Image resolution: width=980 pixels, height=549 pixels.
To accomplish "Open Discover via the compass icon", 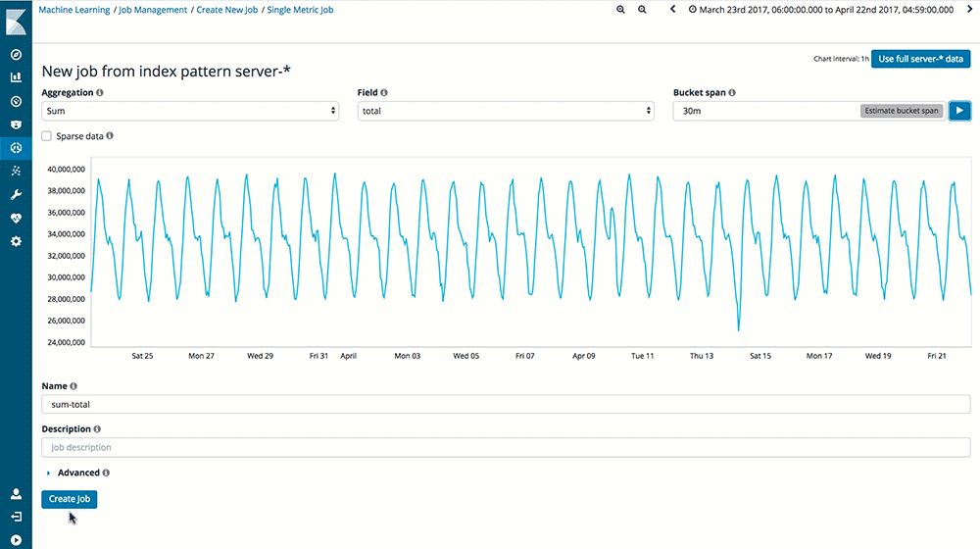I will point(16,54).
